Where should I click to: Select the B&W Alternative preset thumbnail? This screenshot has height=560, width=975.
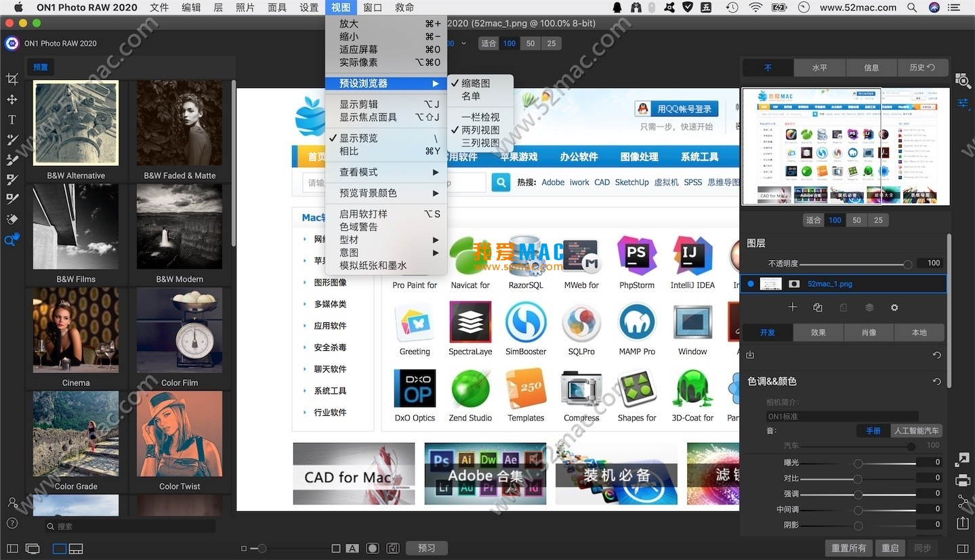76,123
